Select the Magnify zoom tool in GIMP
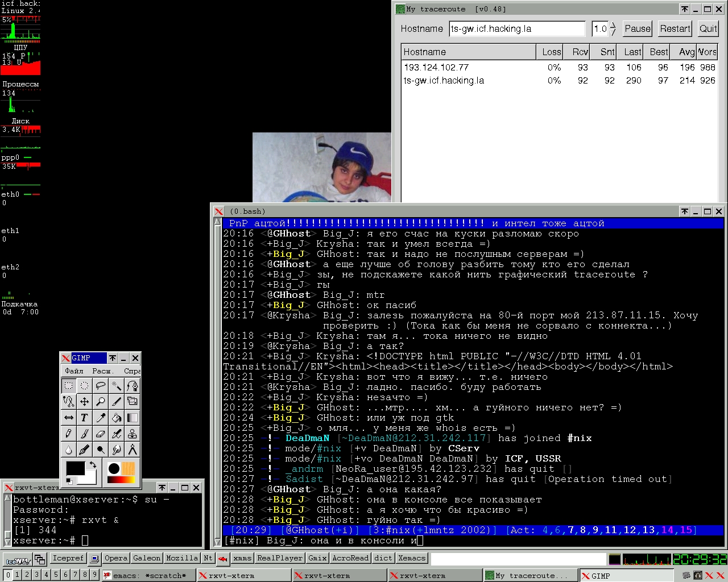Viewport: 728px width, 582px height. tap(100, 402)
